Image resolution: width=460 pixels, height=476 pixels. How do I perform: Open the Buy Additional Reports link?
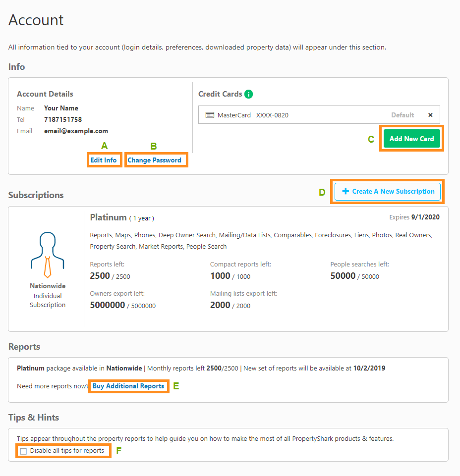point(128,386)
